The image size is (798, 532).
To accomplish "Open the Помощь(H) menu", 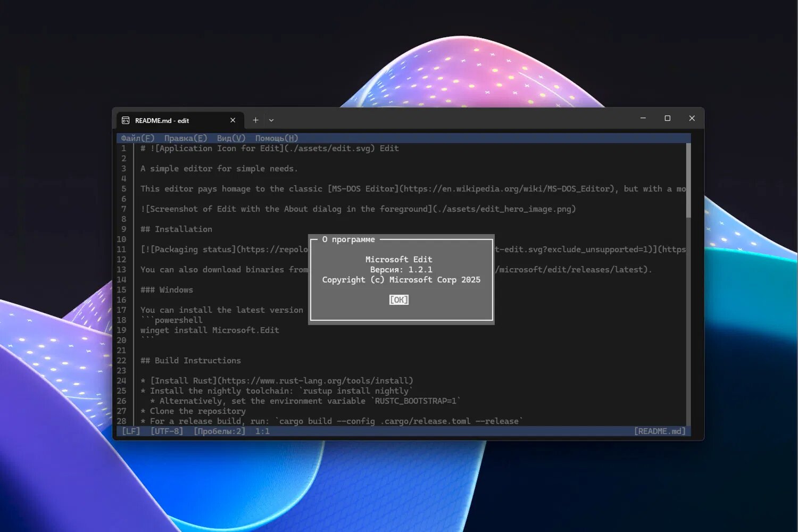I will click(276, 138).
